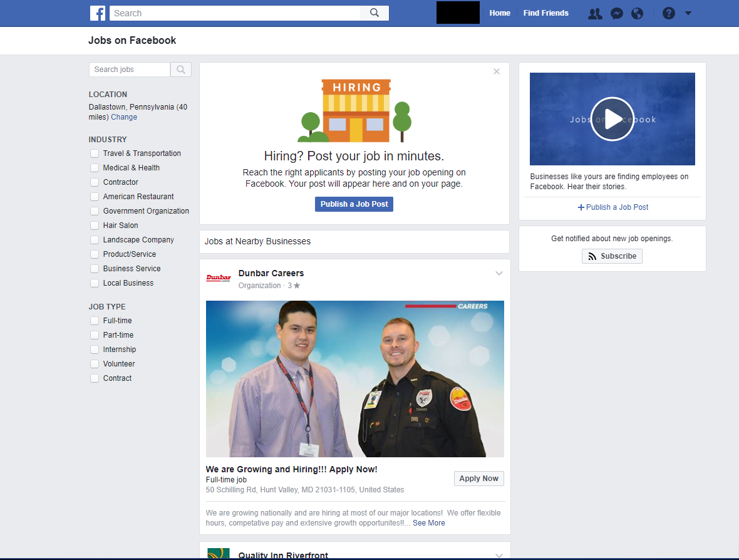Open the Quick Help question icon
Viewport: 739px width, 560px height.
(668, 13)
